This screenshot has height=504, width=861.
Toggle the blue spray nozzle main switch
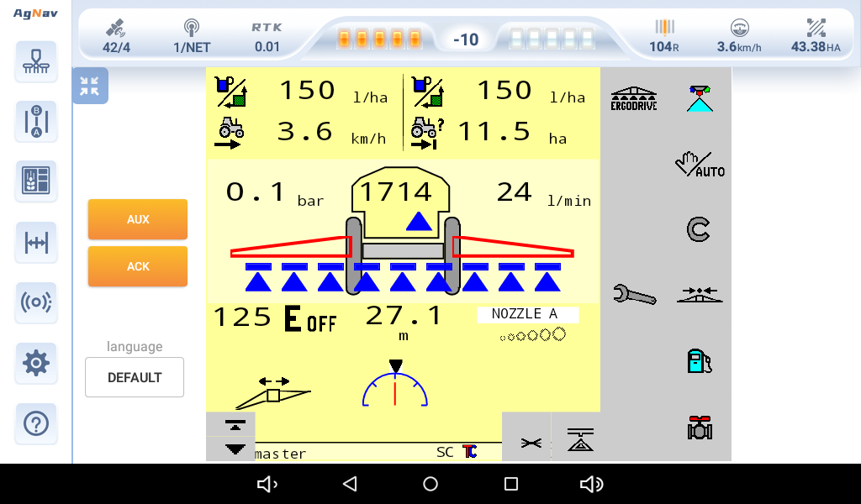point(699,99)
